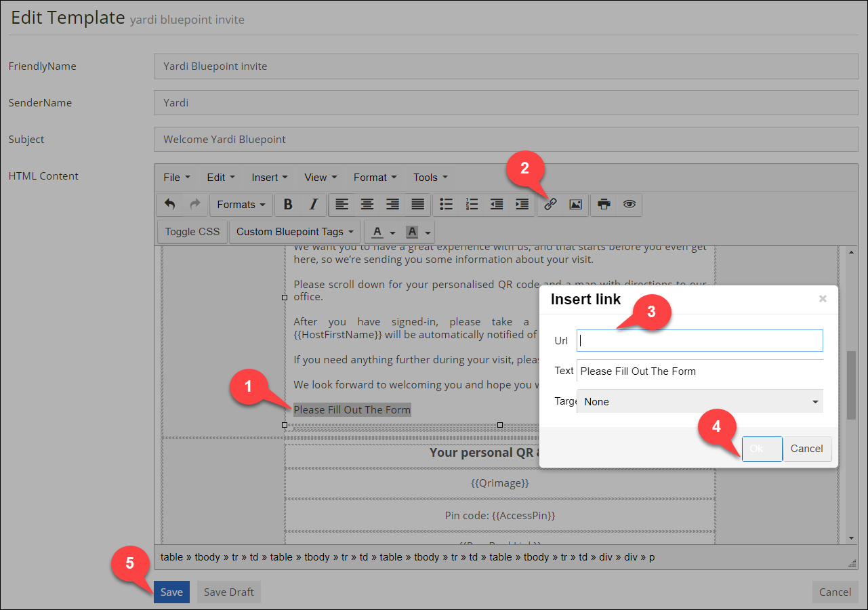Click the {{HostFirstName}} tag in the body

pyautogui.click(x=338, y=334)
